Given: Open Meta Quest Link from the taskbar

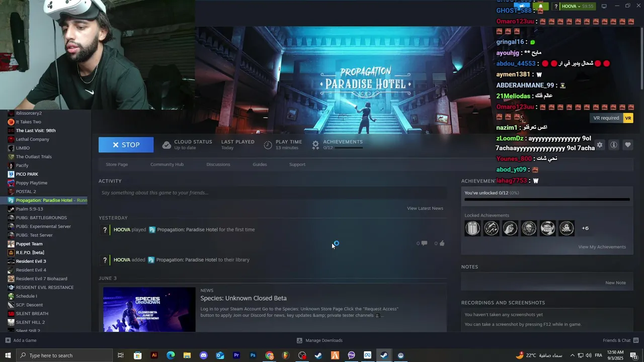Looking at the screenshot, I should tap(367, 355).
